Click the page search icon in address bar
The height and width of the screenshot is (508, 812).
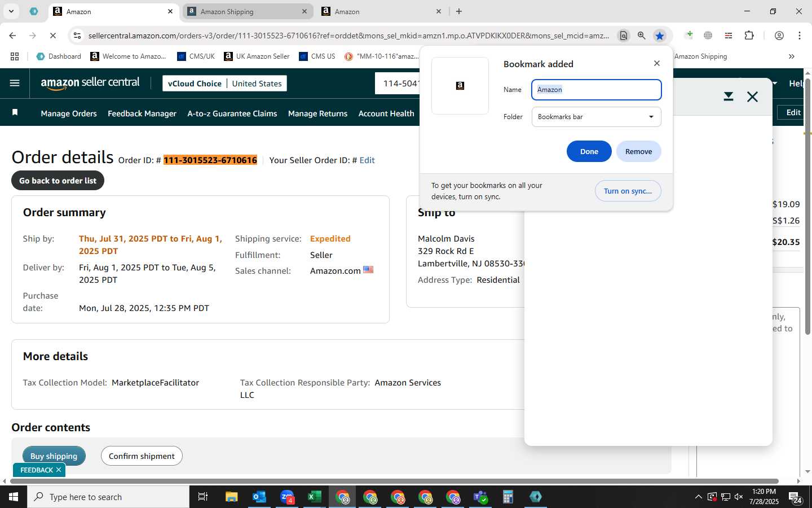pos(624,36)
